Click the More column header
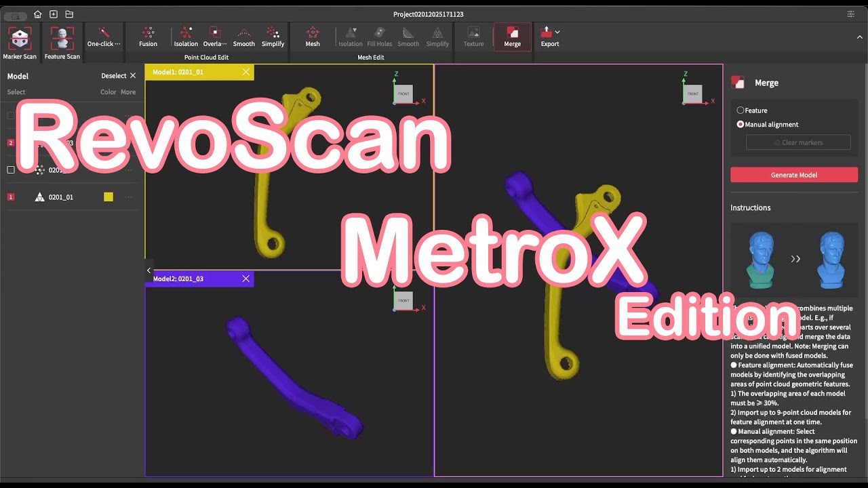 (x=128, y=92)
